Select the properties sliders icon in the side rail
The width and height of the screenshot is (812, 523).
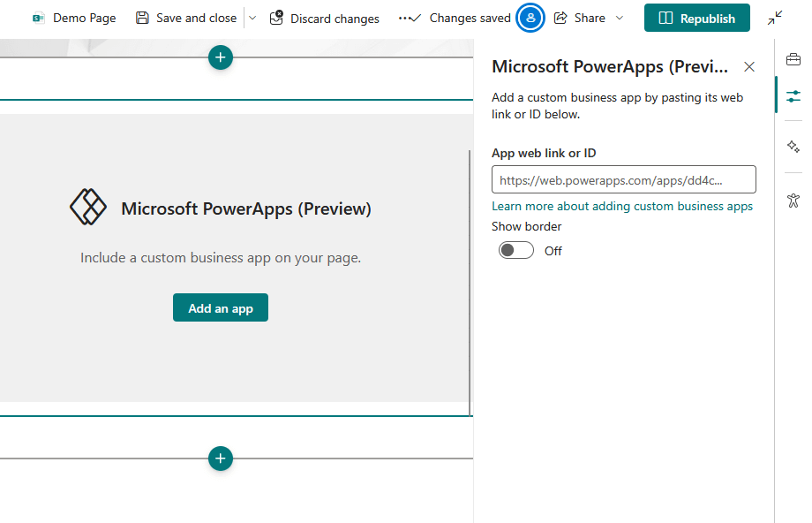(x=793, y=96)
